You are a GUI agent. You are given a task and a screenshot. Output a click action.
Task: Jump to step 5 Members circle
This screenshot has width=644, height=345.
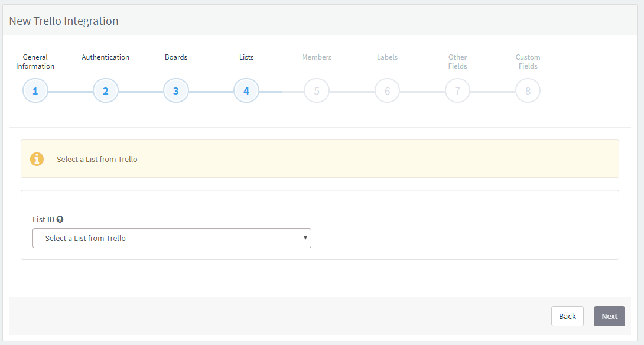click(x=317, y=91)
